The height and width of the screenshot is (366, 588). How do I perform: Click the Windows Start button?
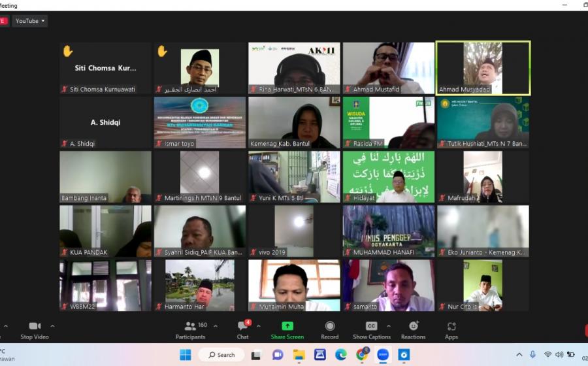pyautogui.click(x=186, y=354)
